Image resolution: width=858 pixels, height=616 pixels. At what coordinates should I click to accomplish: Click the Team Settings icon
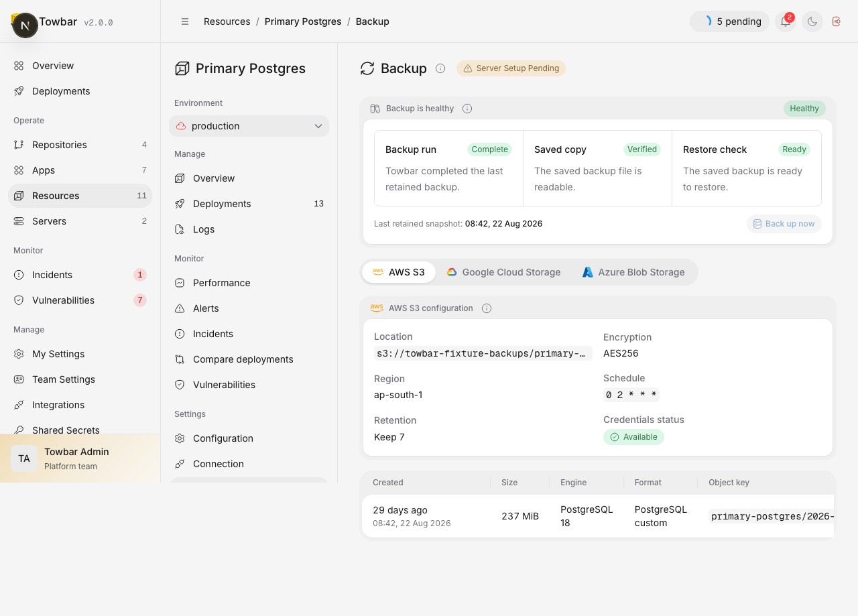(x=19, y=379)
